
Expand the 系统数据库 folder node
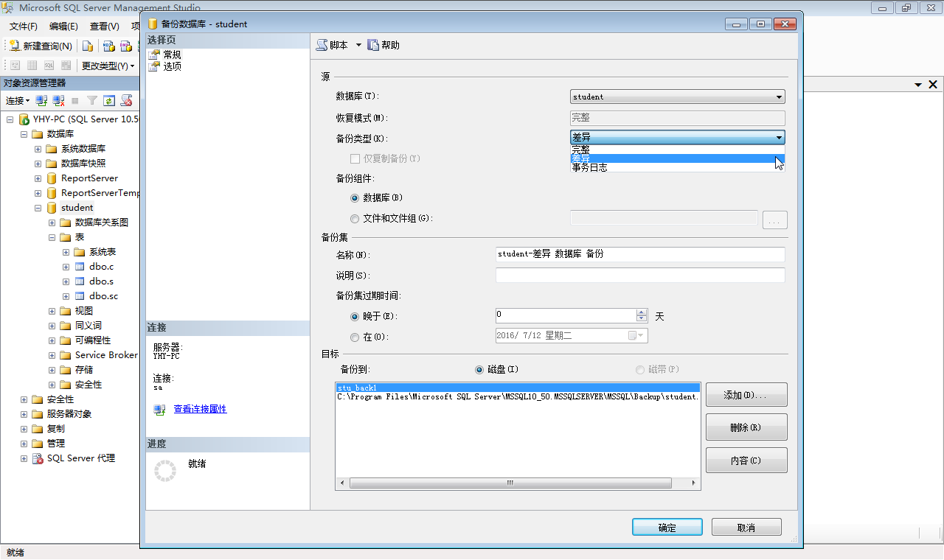(38, 149)
